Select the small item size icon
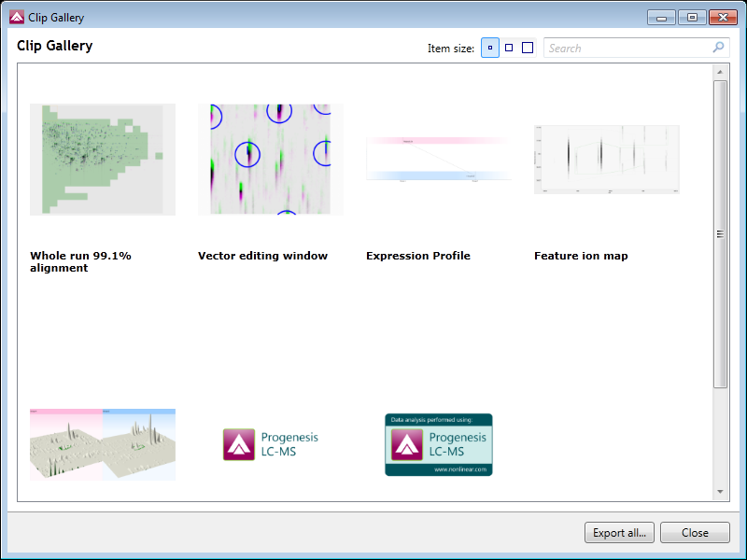This screenshot has height=560, width=747. [x=489, y=48]
